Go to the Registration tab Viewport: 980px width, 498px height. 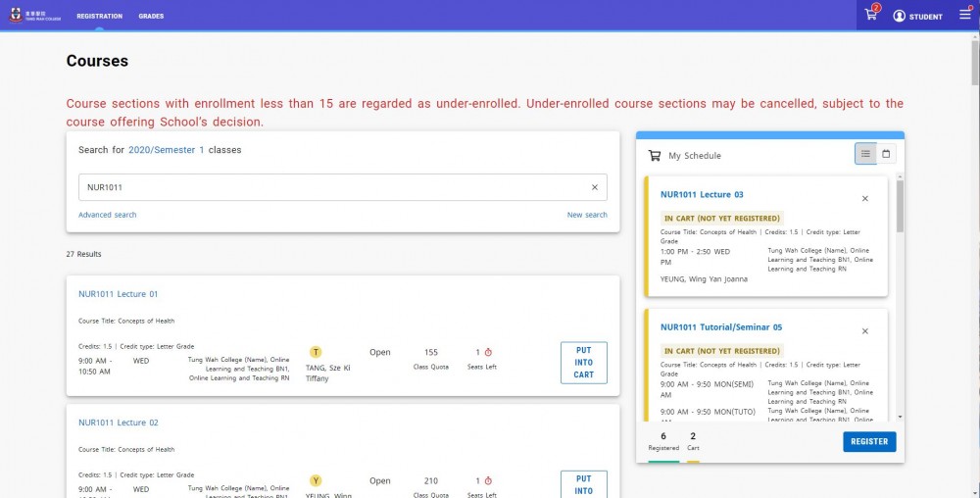coord(99,17)
